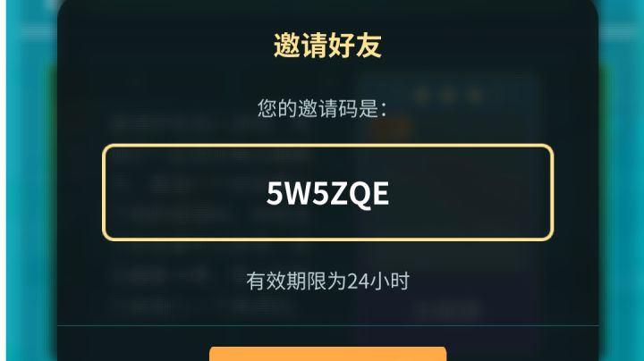Viewport: 644px width, 361px height.
Task: Click the 您的邀请码是 label
Action: [322, 108]
